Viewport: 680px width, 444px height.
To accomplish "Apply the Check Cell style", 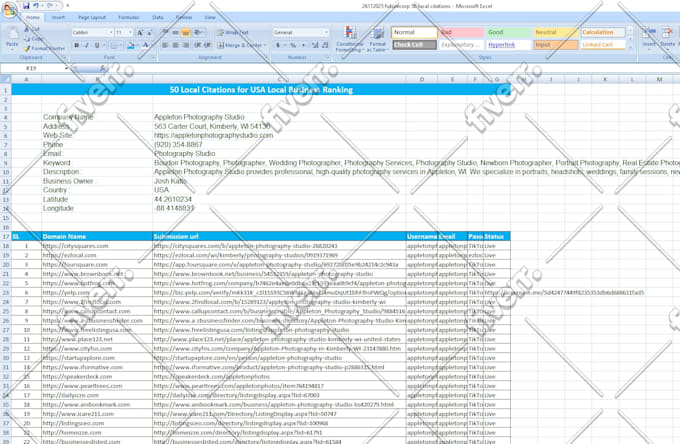I will click(414, 45).
